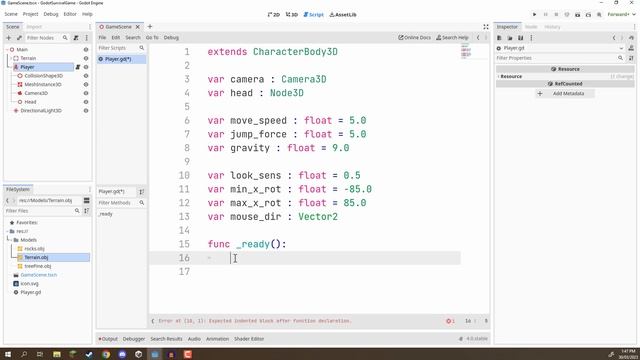The image size is (640, 360).
Task: Hide the MeshInstance3D node
Action: pyautogui.click(x=86, y=84)
